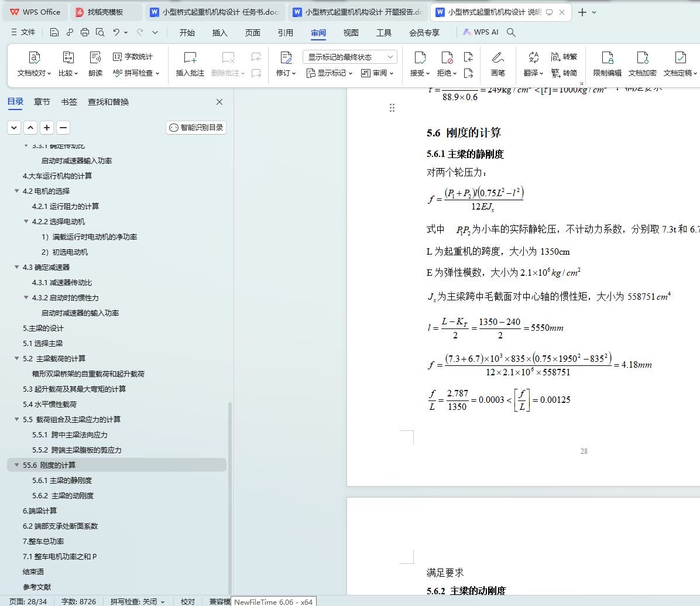The height and width of the screenshot is (606, 700).
Task: Open the 文件 menu
Action: [23, 32]
